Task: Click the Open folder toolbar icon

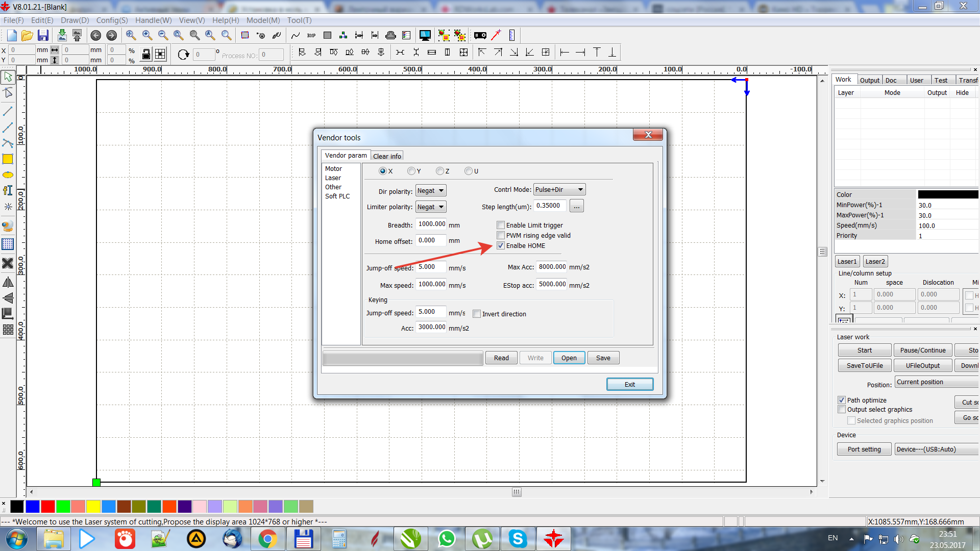Action: pos(27,35)
